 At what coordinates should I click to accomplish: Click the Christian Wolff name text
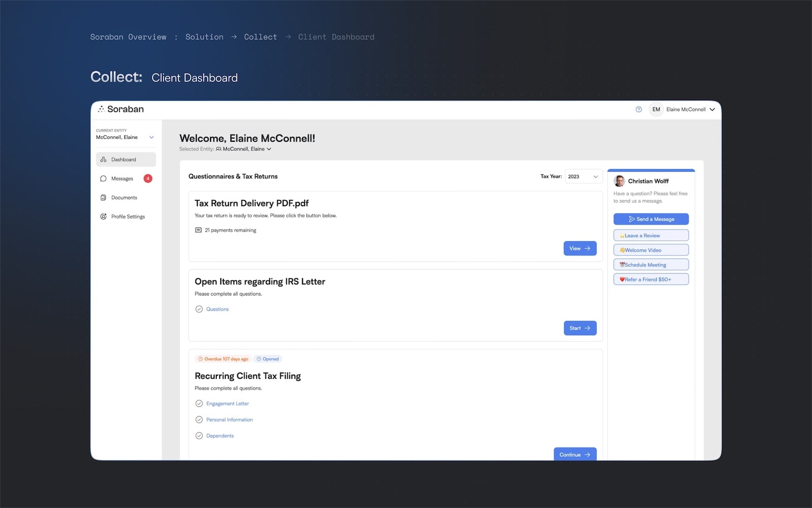click(x=648, y=181)
